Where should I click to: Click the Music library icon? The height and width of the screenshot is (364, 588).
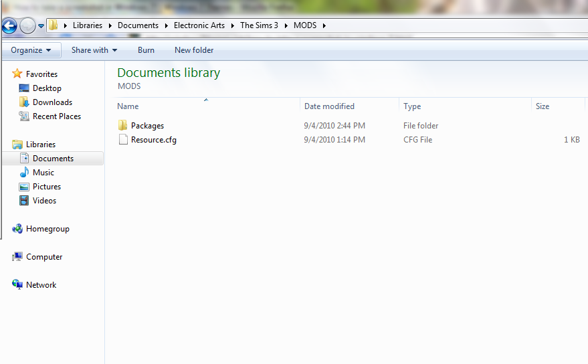click(24, 173)
